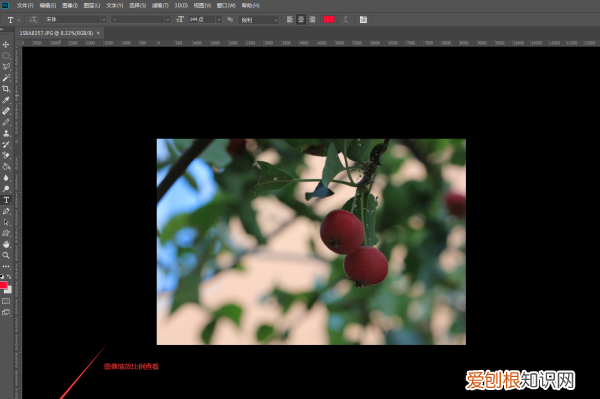This screenshot has height=399, width=600.
Task: Toggle center text alignment
Action: 301,20
